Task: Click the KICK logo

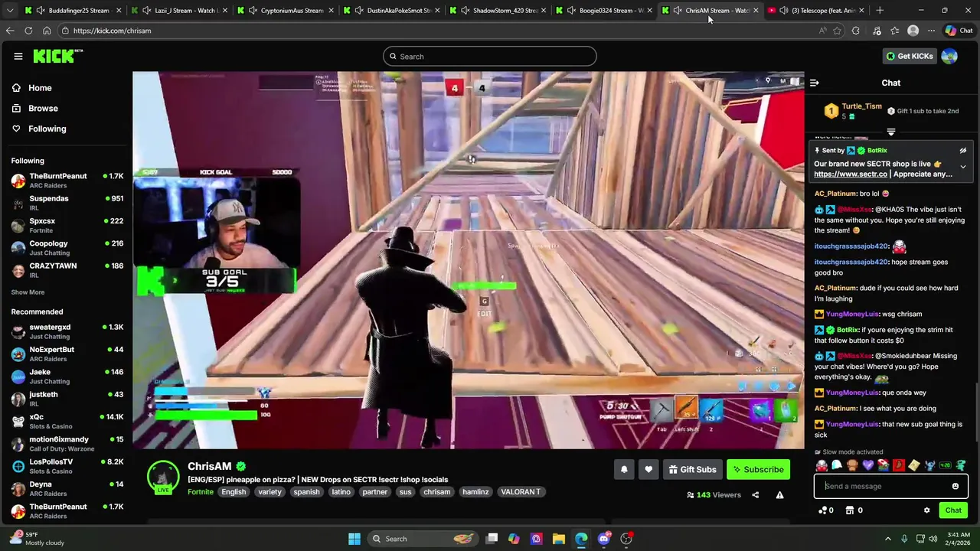Action: [57, 56]
